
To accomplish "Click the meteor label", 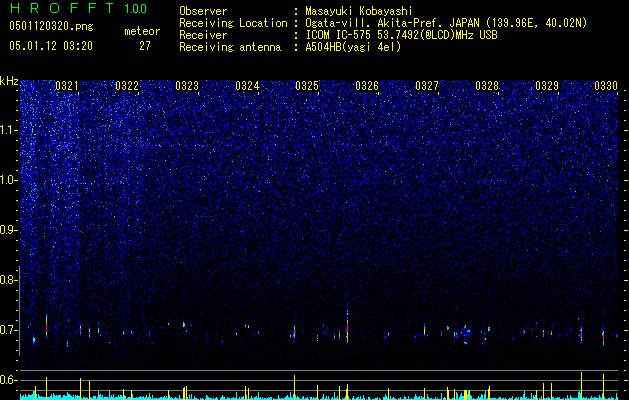I will point(142,31).
